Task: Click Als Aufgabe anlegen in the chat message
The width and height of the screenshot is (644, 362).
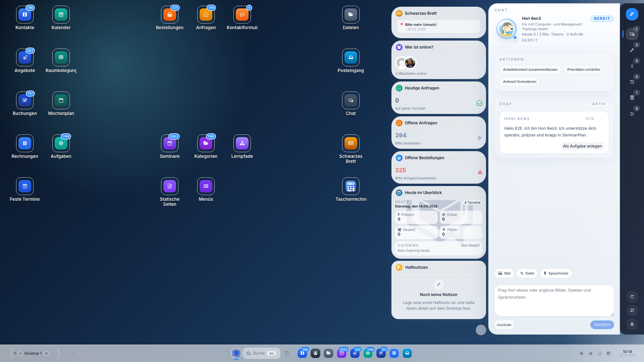Action: [582, 146]
